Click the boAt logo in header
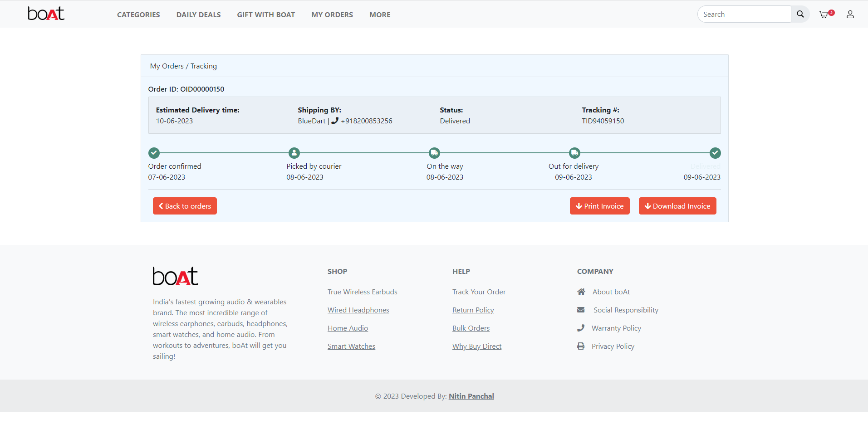The height and width of the screenshot is (439, 868). tap(46, 14)
